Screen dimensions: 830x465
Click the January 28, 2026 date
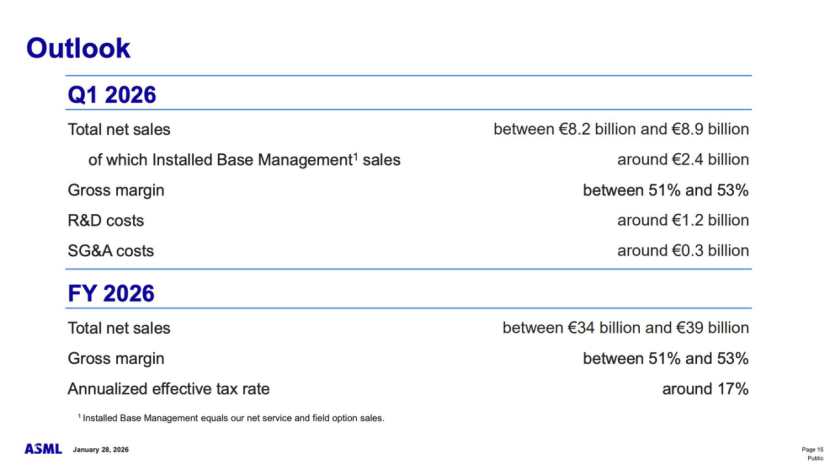click(101, 450)
